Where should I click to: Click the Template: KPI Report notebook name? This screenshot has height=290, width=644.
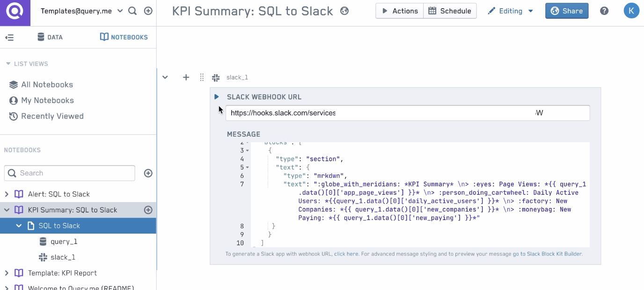point(63,273)
